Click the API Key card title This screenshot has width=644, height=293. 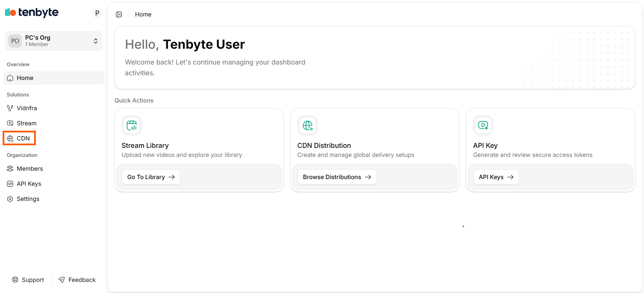485,145
